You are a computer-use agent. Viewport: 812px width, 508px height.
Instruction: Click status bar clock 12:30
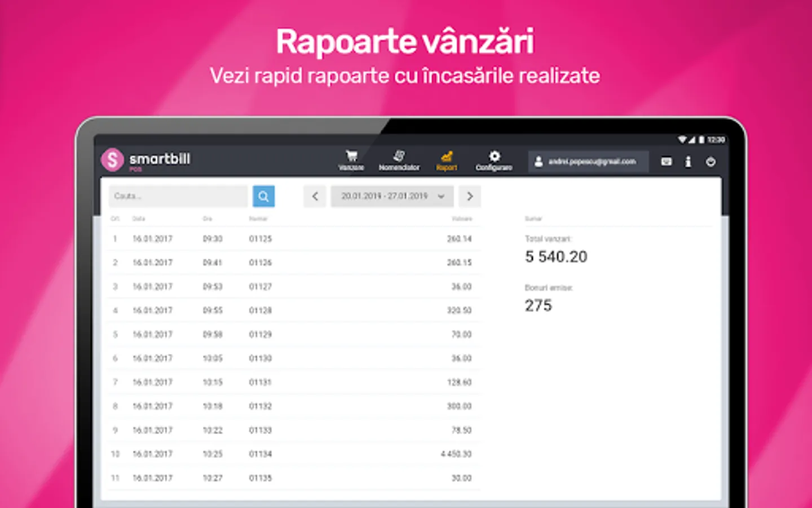pyautogui.click(x=716, y=139)
